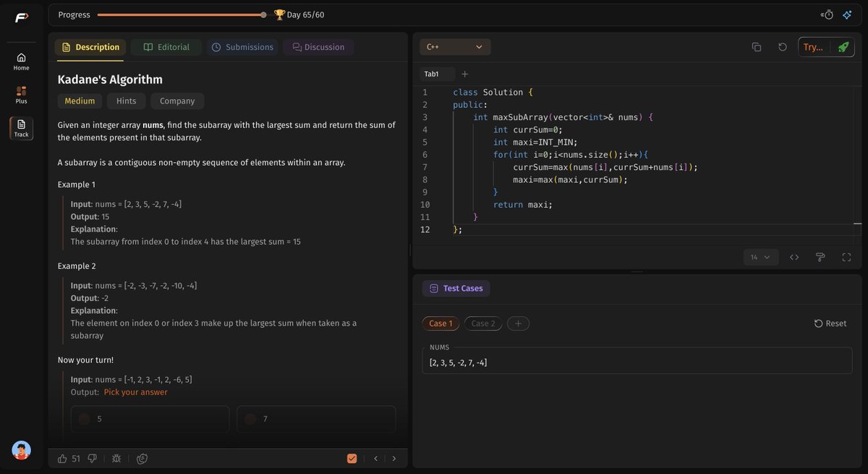Screen dimensions: 868x474
Task: Click Reset test cases button
Action: 830,323
